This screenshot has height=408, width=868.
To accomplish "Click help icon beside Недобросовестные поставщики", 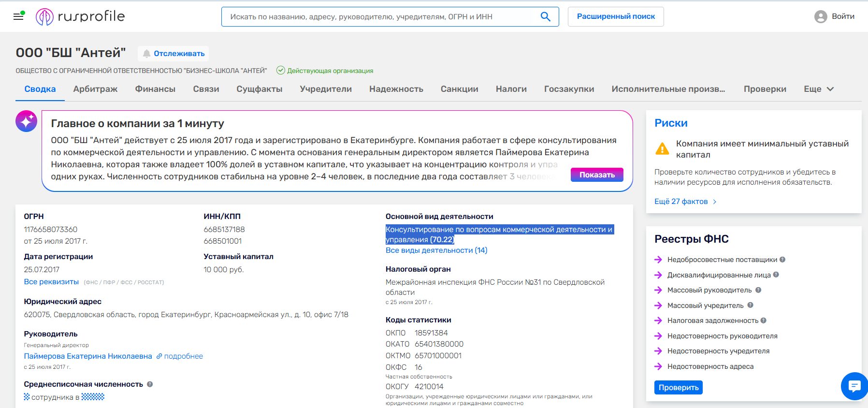I will [x=782, y=260].
